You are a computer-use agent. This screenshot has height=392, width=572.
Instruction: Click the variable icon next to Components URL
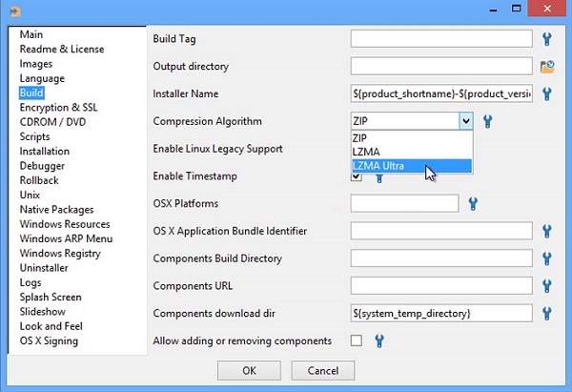[x=547, y=285]
